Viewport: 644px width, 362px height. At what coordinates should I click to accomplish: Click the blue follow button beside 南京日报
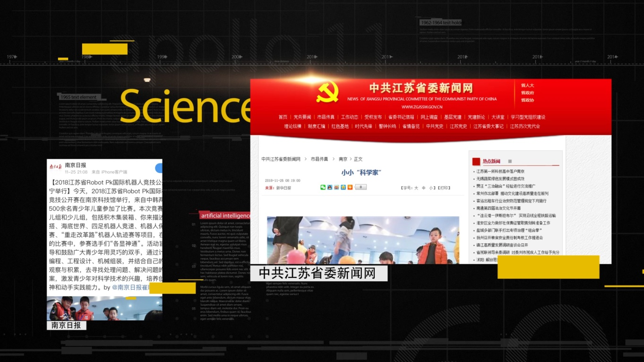click(x=159, y=168)
